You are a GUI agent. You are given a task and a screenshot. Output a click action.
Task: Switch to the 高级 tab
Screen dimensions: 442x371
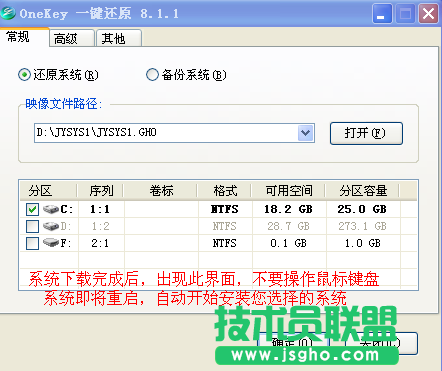pyautogui.click(x=72, y=38)
